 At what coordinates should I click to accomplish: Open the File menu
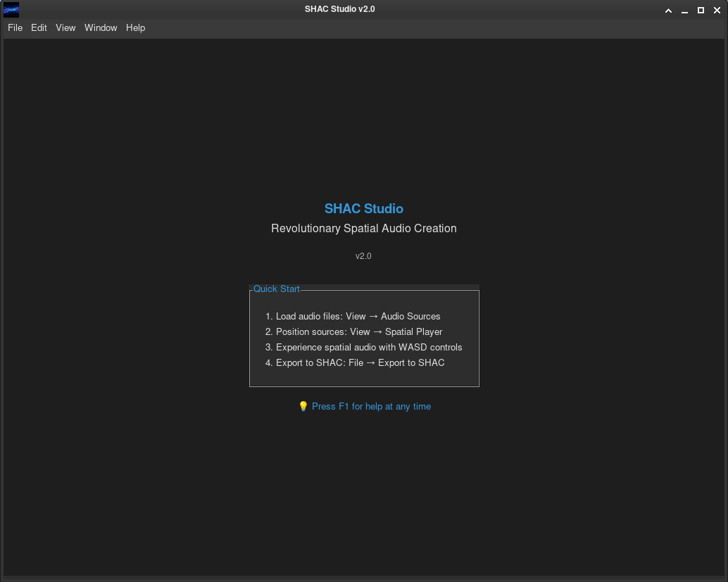pyautogui.click(x=15, y=27)
